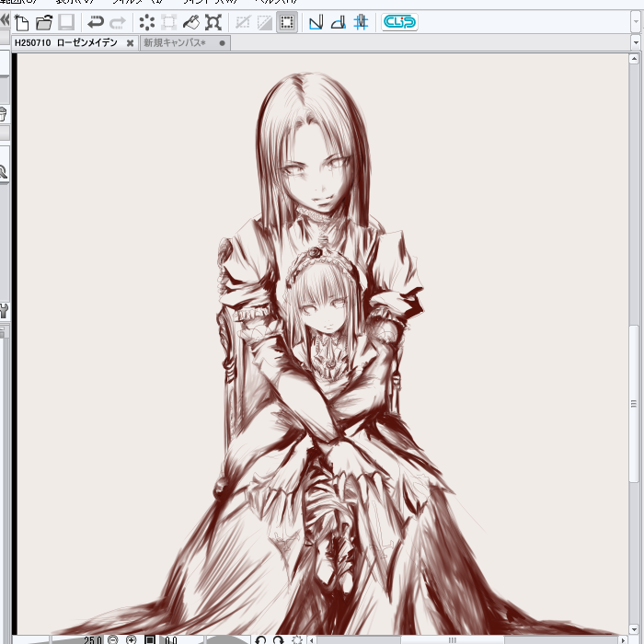This screenshot has height=644, width=644.
Task: Open the canvas tab list dropdown
Action: pyautogui.click(x=636, y=42)
